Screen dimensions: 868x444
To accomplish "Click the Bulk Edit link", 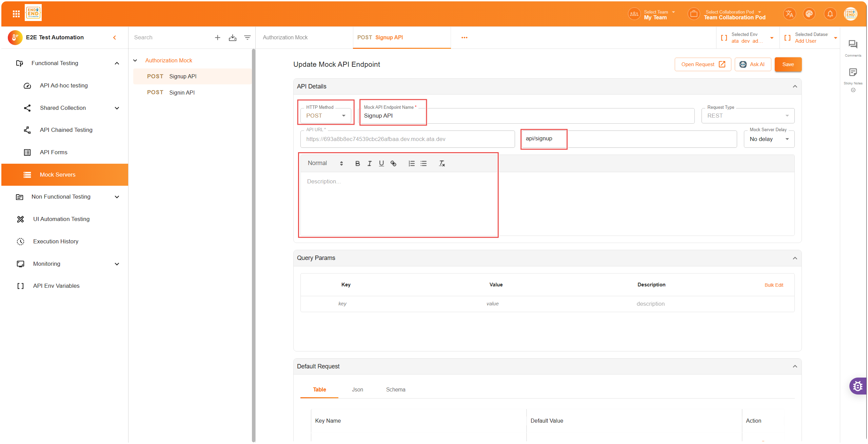I will (x=774, y=285).
